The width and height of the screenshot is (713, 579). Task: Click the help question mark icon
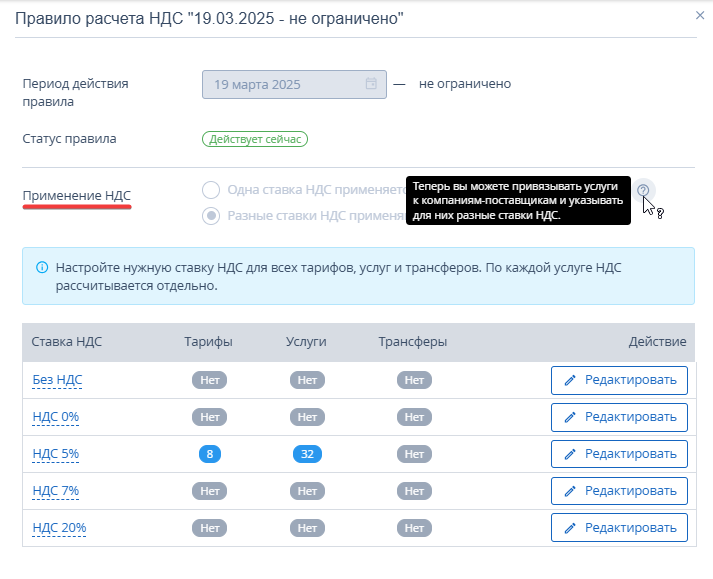[x=643, y=190]
